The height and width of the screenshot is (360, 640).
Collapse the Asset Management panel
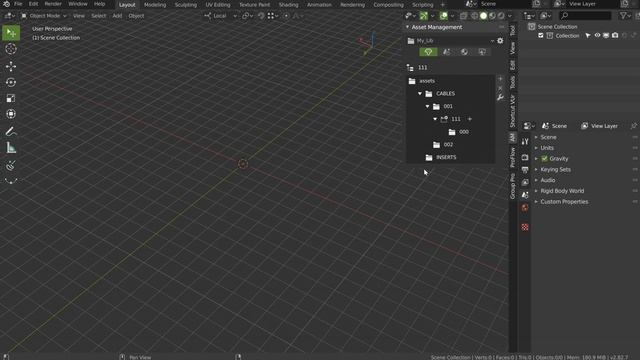[407, 27]
